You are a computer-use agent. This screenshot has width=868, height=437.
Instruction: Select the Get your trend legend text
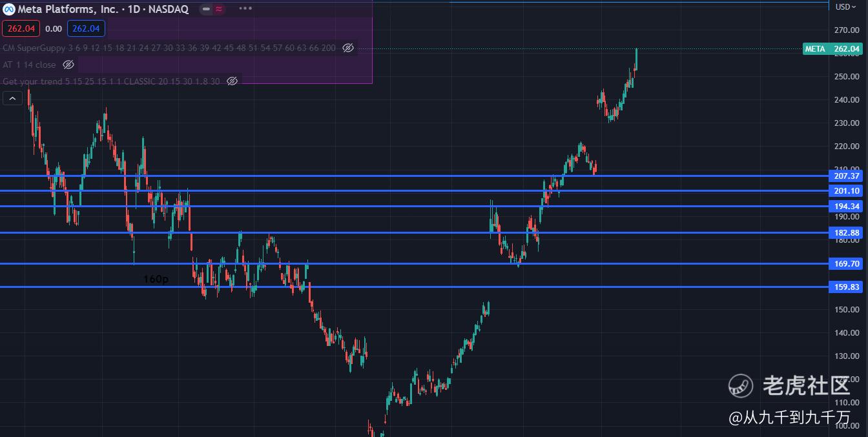pos(111,81)
